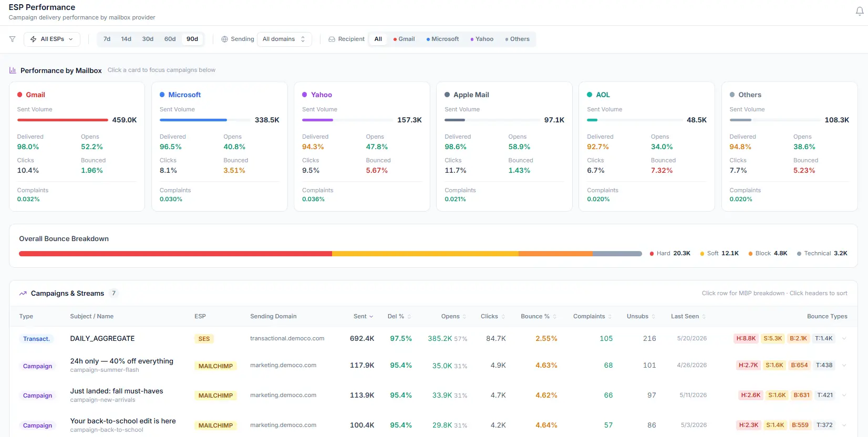Select the 60d time range

tap(170, 39)
